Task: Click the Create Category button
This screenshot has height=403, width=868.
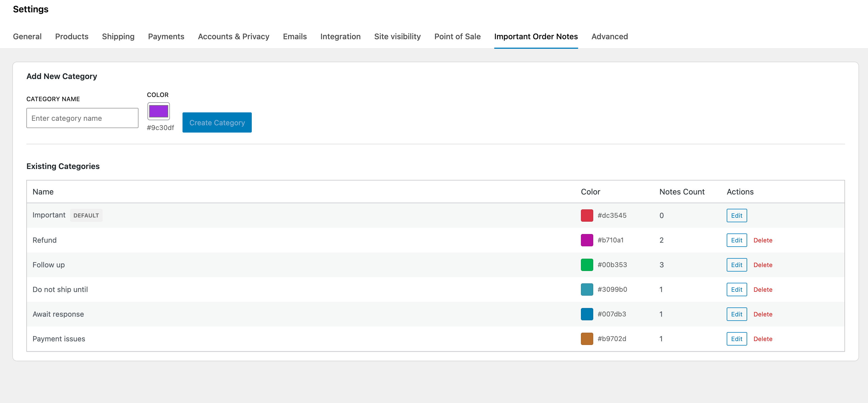Action: tap(217, 122)
